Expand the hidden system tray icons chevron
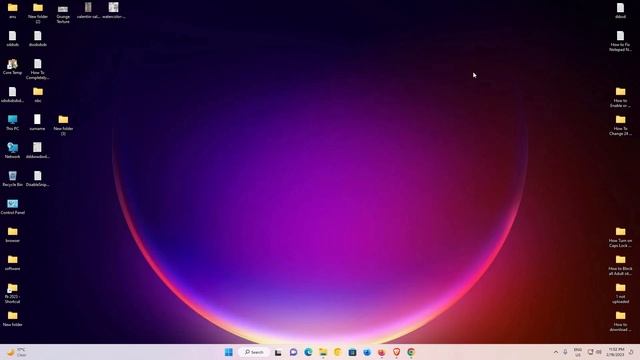This screenshot has height=360, width=640. pyautogui.click(x=556, y=352)
